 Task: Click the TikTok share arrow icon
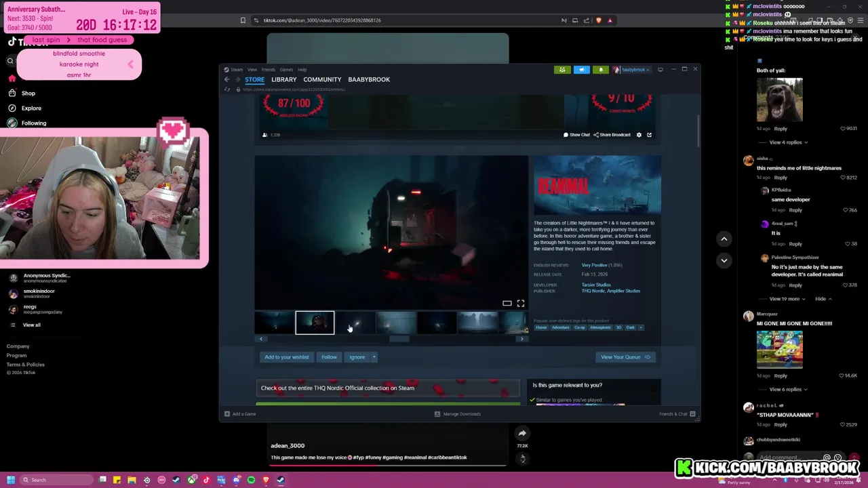pos(522,434)
